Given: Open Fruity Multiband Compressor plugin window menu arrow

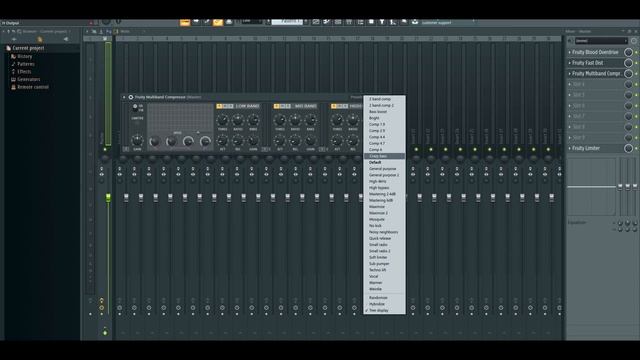Looking at the screenshot, I should (x=124, y=97).
